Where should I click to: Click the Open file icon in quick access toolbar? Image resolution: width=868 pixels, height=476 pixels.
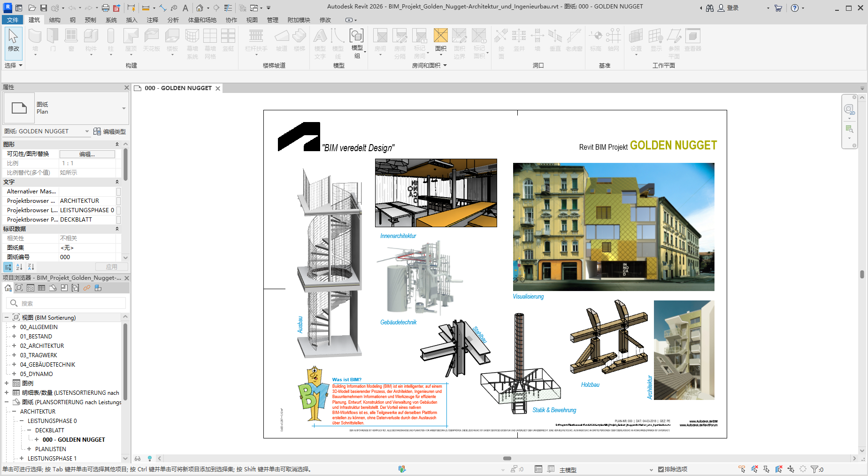(x=32, y=8)
